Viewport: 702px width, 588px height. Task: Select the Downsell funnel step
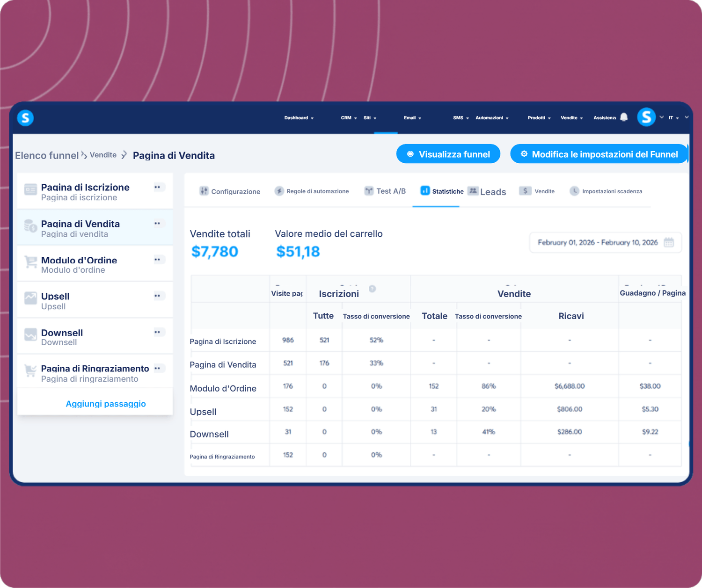pos(95,336)
